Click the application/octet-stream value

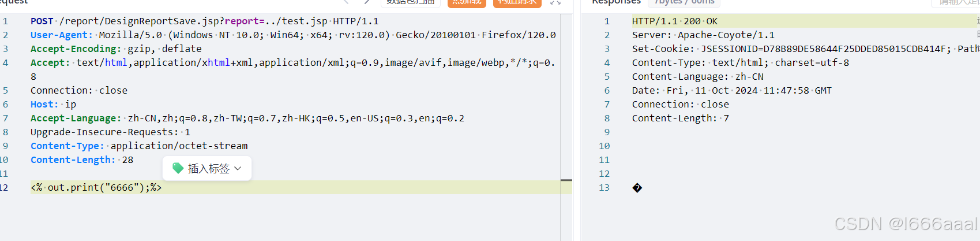click(x=179, y=146)
